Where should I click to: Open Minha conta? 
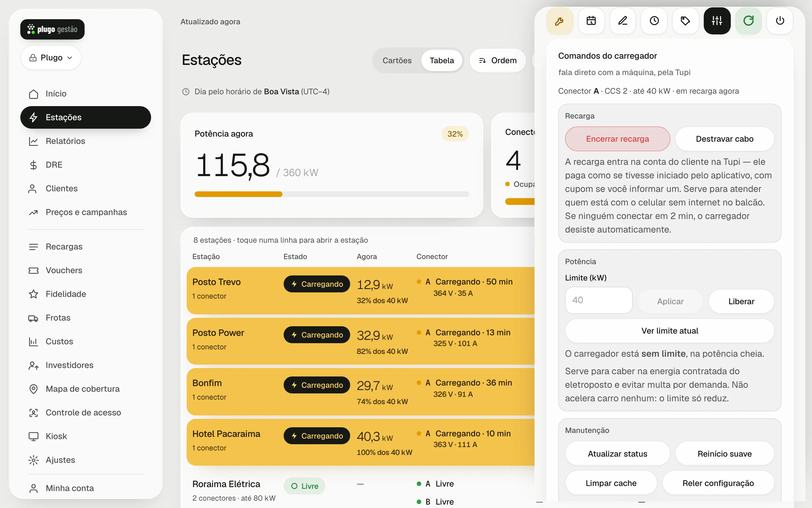pos(85,488)
